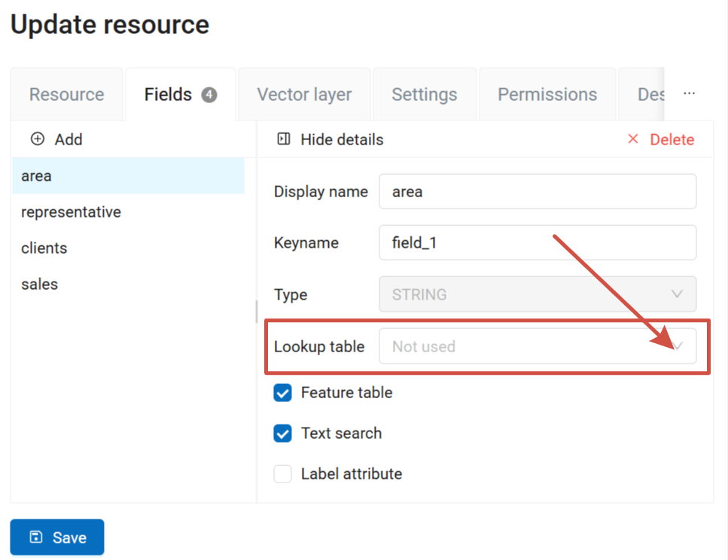Click the plus icon beside Add
Image resolution: width=728 pixels, height=560 pixels.
(38, 139)
